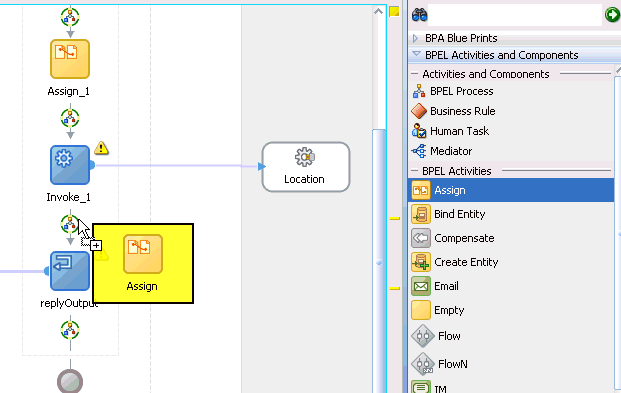Click the binoculars search icon
This screenshot has height=393, width=621.
click(419, 15)
